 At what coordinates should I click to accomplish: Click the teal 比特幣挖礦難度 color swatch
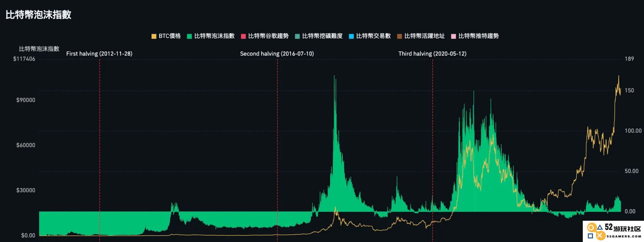click(298, 36)
